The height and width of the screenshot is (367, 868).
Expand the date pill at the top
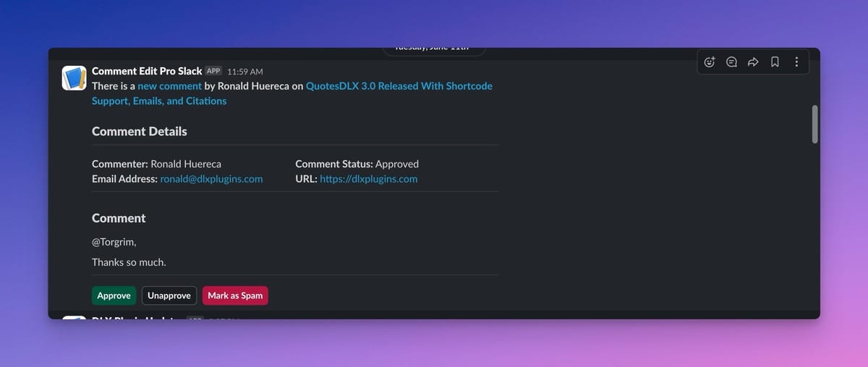pyautogui.click(x=434, y=50)
